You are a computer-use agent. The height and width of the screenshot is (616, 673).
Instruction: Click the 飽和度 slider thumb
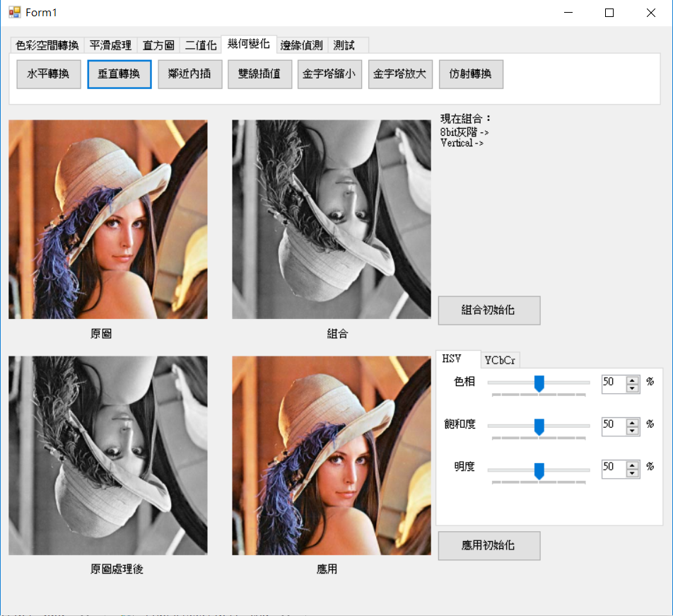coord(539,426)
